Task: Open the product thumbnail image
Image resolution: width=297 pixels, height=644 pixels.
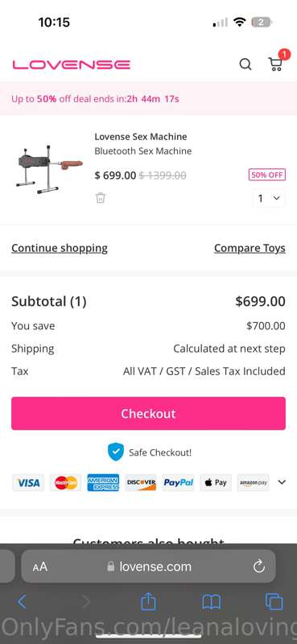Action: (x=49, y=169)
